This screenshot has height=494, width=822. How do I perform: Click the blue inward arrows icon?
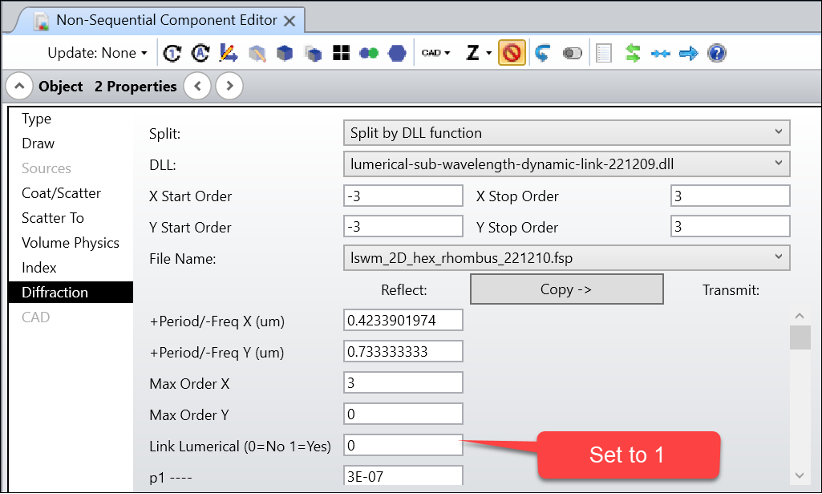[x=661, y=53]
